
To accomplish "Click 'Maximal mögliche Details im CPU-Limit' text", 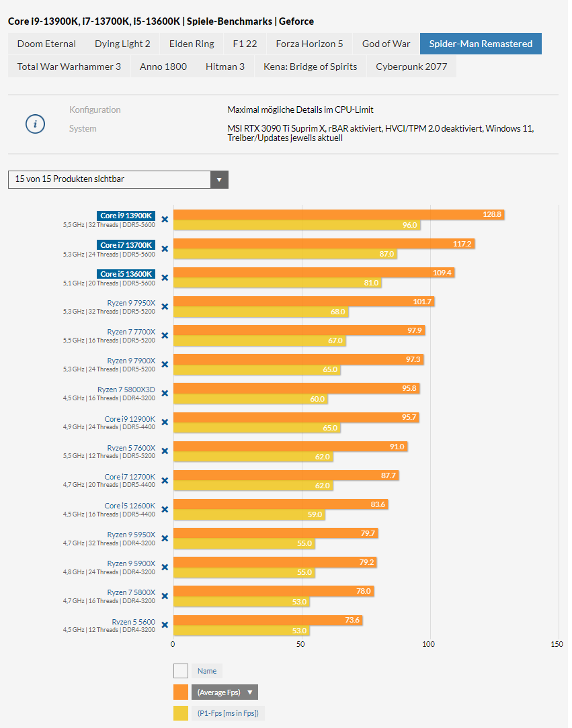I will point(300,109).
